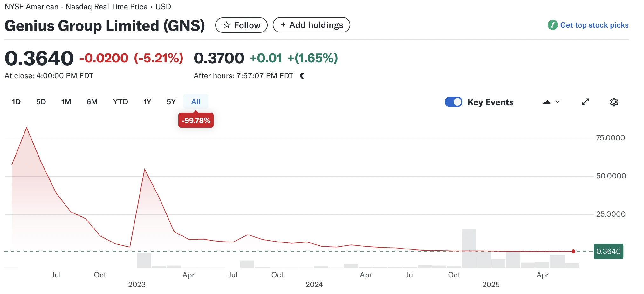Screen dimensions: 644x294
Task: Click the red current price marker dot
Action: tap(573, 251)
